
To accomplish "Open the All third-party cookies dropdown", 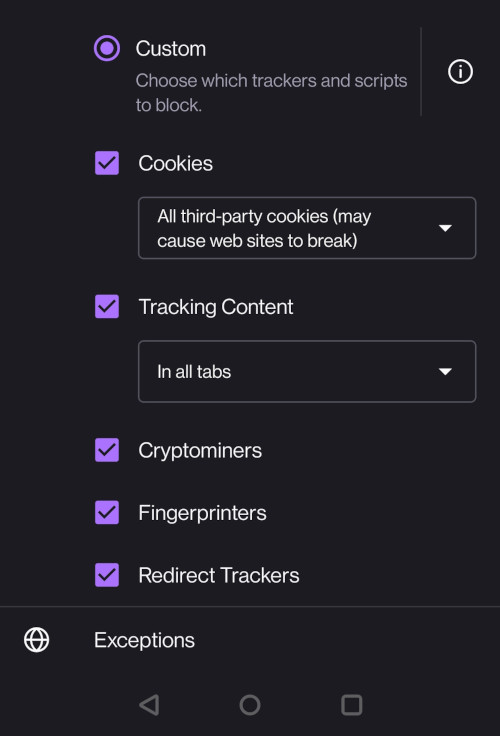I will 307,228.
